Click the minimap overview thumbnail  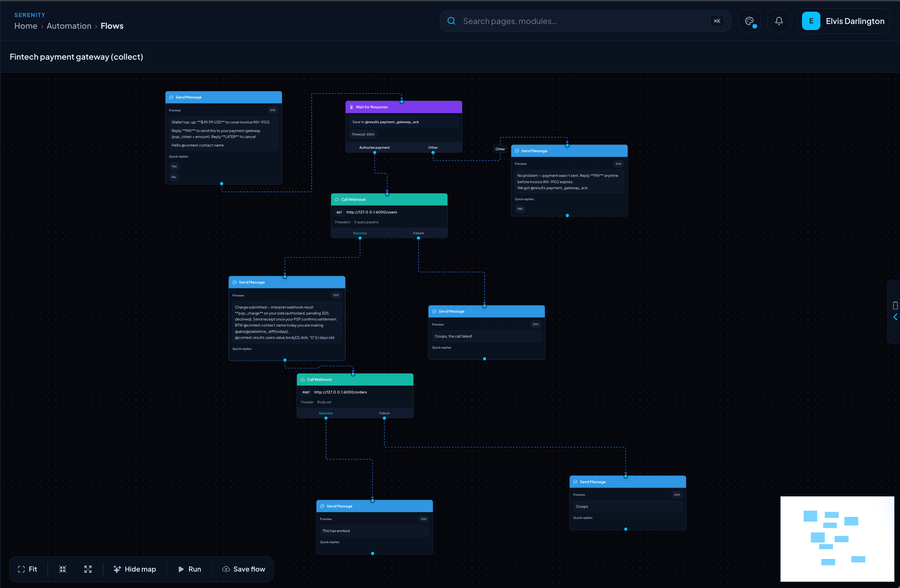[x=837, y=538]
